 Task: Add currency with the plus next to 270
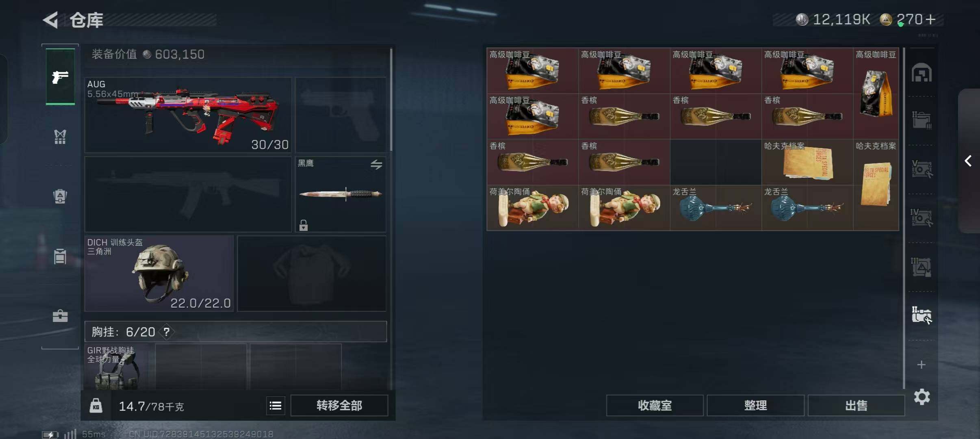[931, 19]
